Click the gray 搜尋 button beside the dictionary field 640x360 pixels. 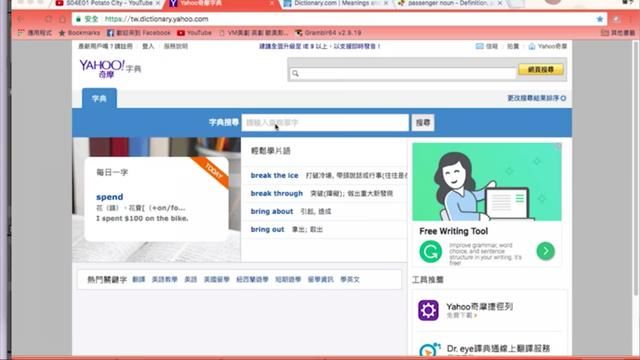coord(422,122)
